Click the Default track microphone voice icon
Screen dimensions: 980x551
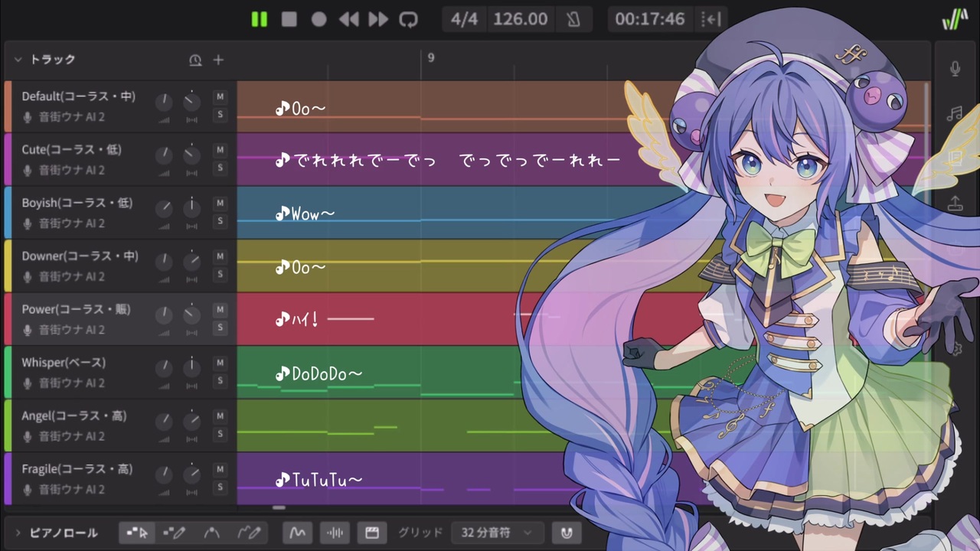(28, 117)
